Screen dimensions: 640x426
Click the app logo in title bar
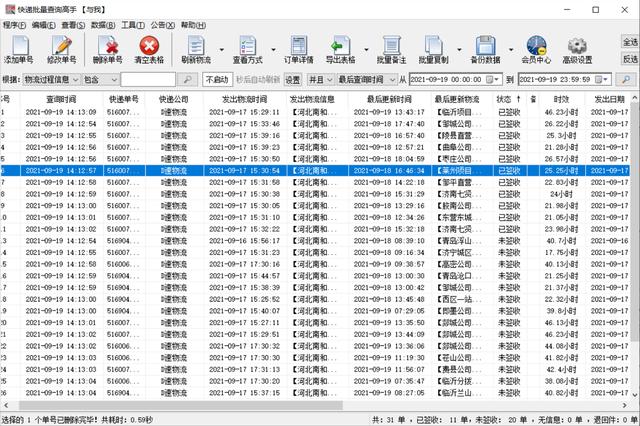pyautogui.click(x=9, y=9)
